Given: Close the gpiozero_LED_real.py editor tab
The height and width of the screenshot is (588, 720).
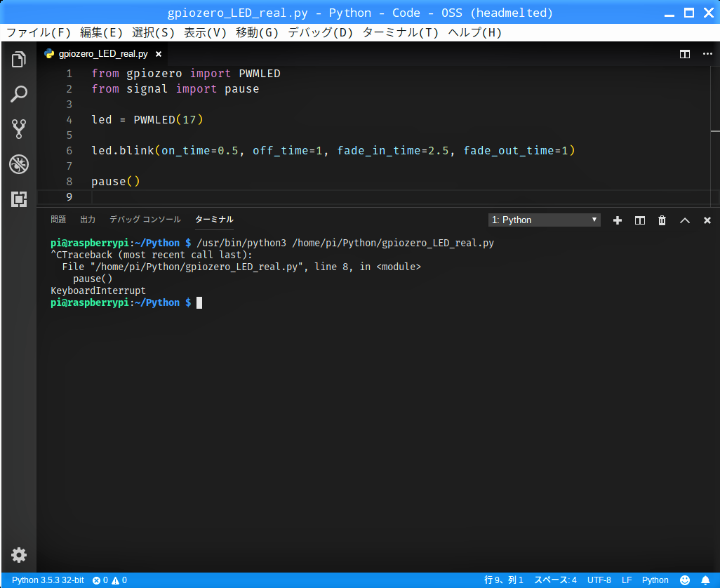Looking at the screenshot, I should (159, 54).
